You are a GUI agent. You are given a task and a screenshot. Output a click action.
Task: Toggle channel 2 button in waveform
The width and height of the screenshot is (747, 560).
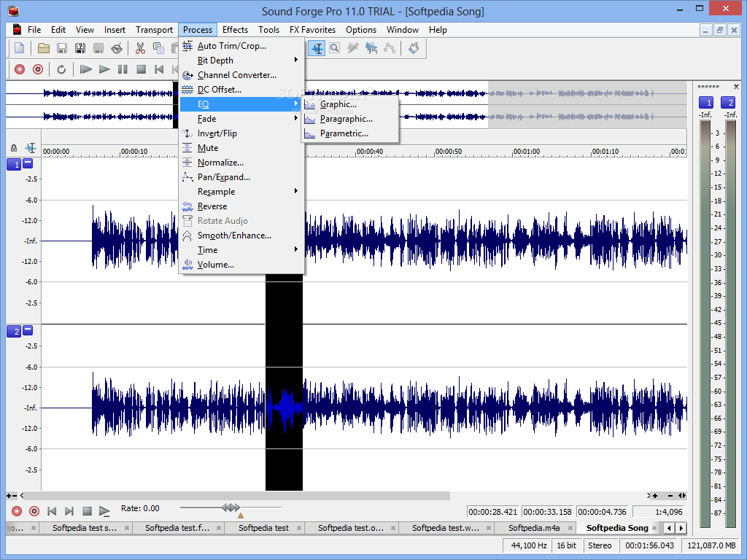[x=14, y=332]
